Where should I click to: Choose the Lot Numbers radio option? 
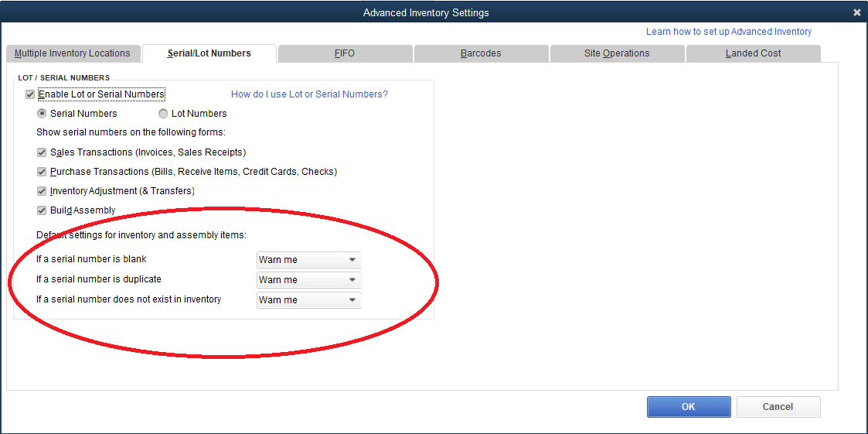click(163, 114)
